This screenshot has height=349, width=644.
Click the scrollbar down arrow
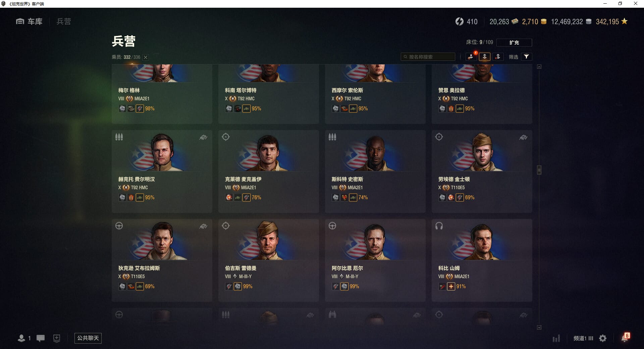[x=539, y=327]
